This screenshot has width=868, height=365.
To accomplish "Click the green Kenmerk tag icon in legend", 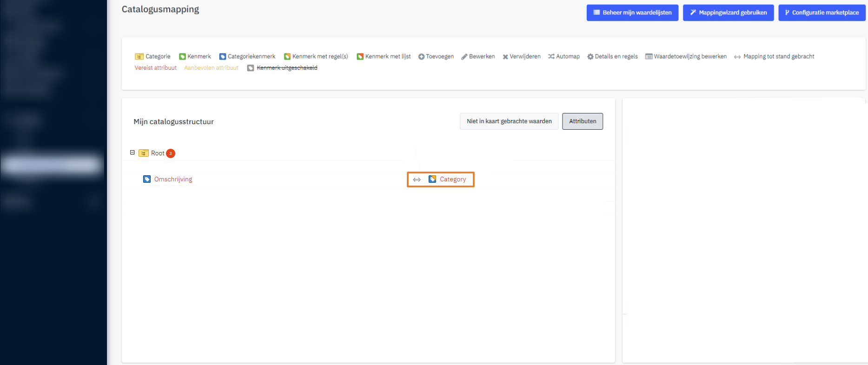I will (182, 57).
